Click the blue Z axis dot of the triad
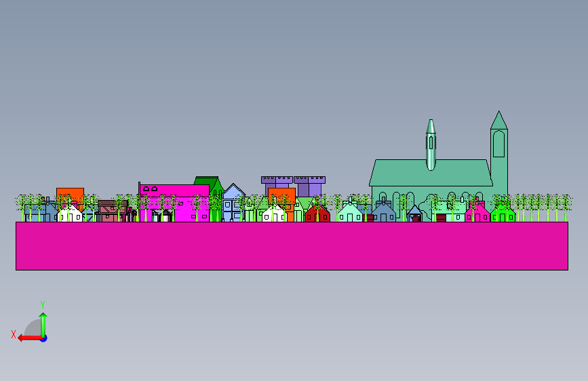The image size is (588, 381). (x=44, y=338)
